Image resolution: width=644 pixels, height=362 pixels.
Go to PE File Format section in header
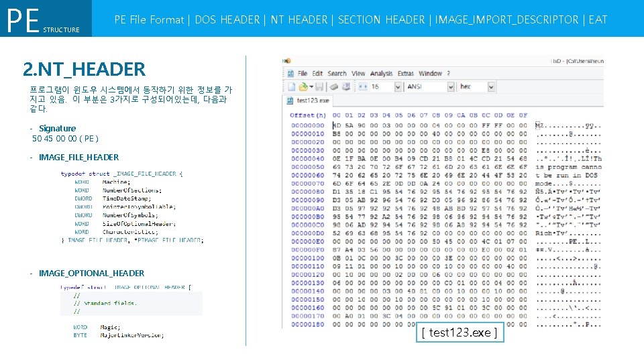point(149,19)
